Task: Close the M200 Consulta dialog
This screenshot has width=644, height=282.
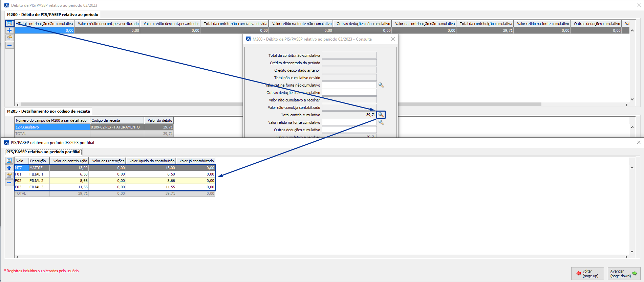Action: point(393,39)
